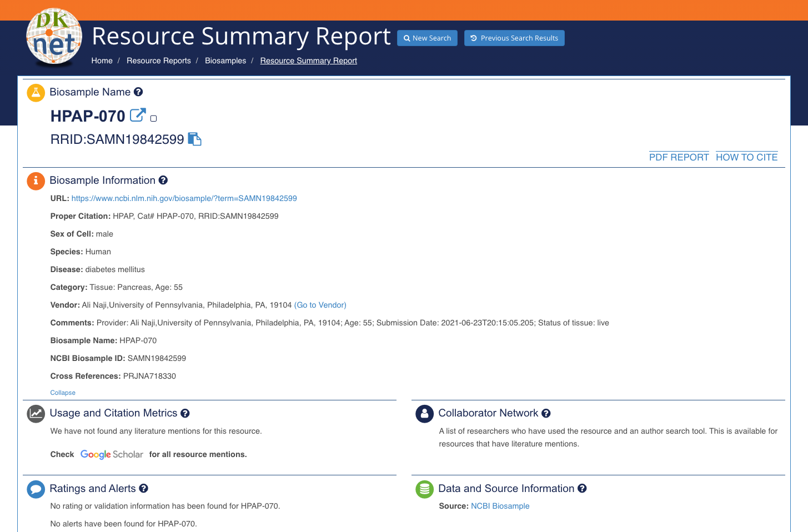Open the NCBI Biosample source link
The height and width of the screenshot is (532, 808).
[500, 506]
